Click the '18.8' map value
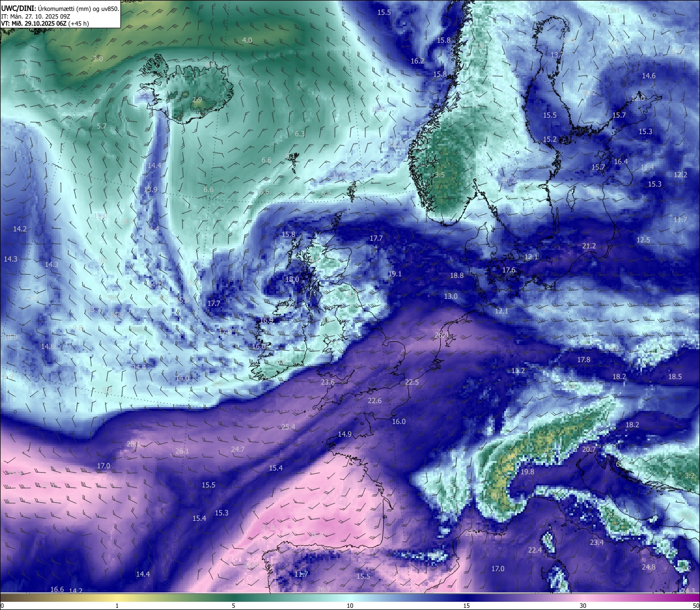 point(457,276)
